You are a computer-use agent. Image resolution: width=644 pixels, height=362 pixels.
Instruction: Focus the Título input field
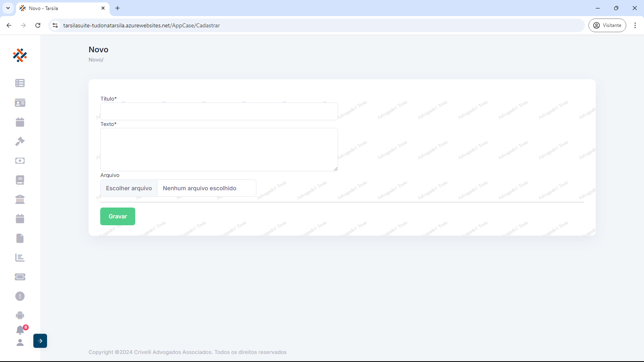coord(219,111)
